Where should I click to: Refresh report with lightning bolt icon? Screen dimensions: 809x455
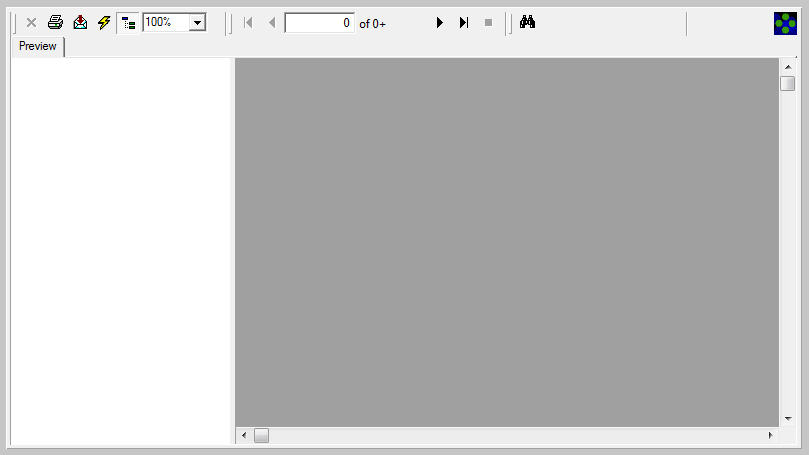(104, 22)
